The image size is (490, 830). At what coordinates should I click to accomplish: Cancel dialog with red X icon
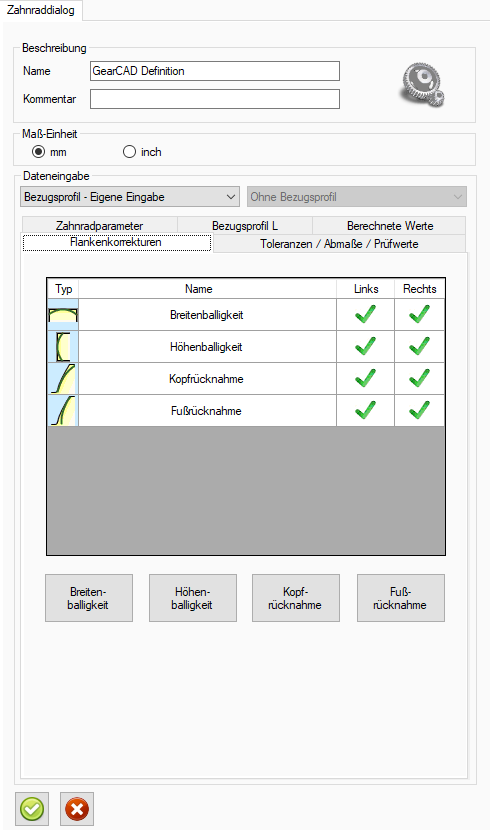coord(77,809)
